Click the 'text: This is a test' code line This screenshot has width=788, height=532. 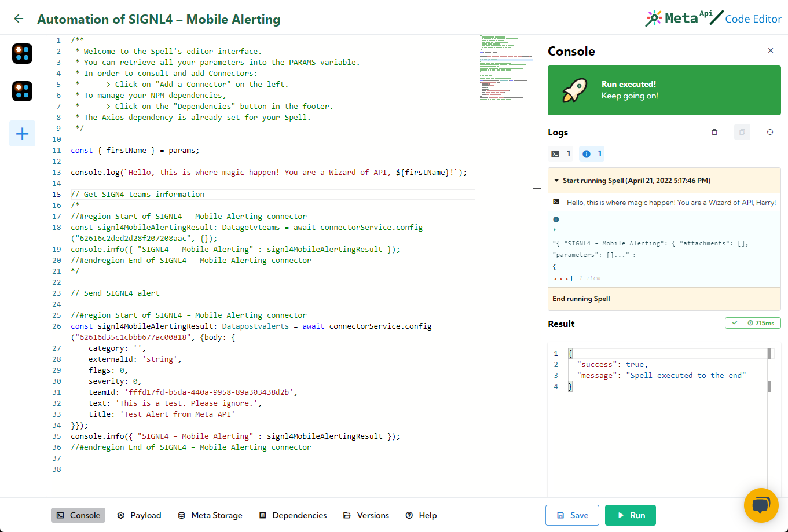point(175,403)
